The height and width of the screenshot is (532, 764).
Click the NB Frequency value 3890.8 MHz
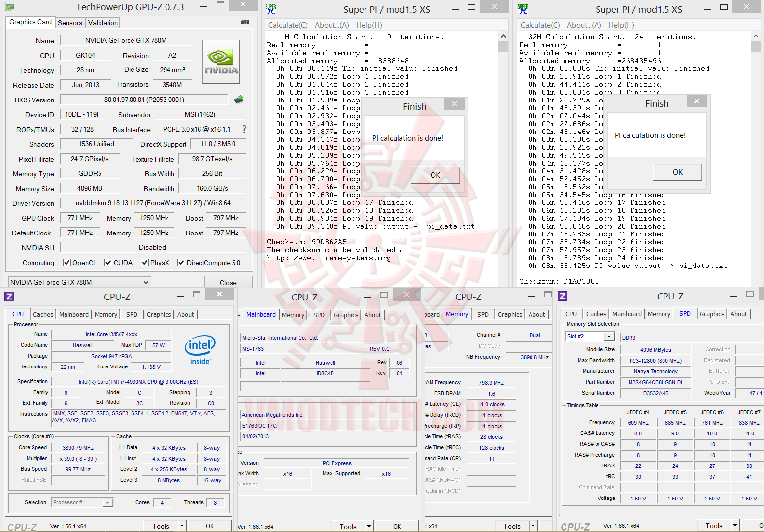pos(534,357)
